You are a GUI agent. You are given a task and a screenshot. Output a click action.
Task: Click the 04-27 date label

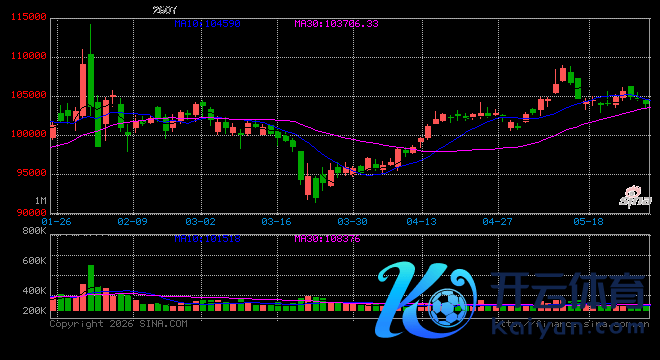point(497,221)
